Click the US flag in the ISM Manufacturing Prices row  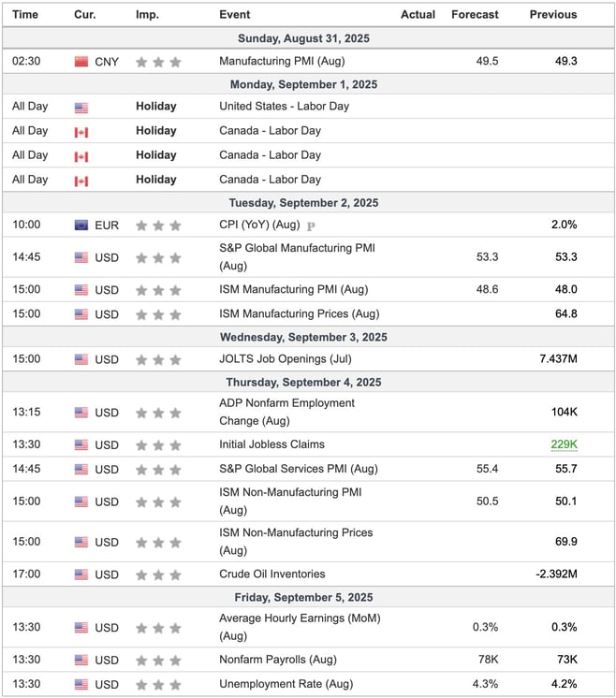coord(81,314)
